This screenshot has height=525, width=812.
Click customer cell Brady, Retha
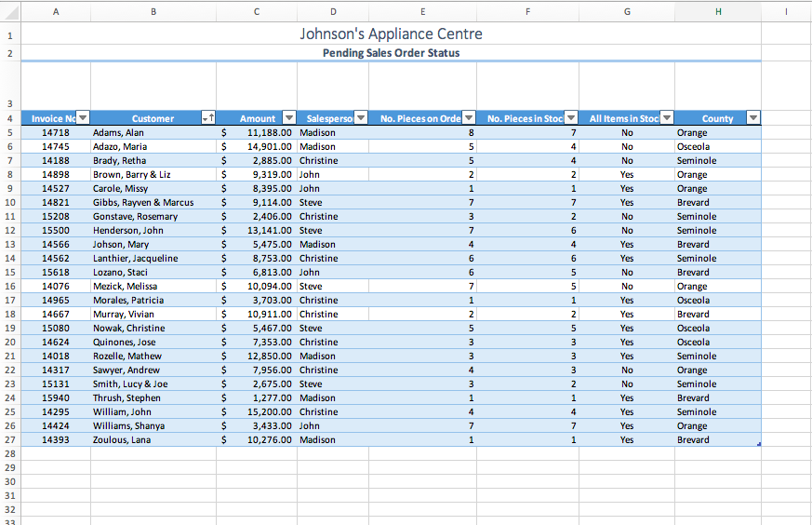pyautogui.click(x=153, y=161)
